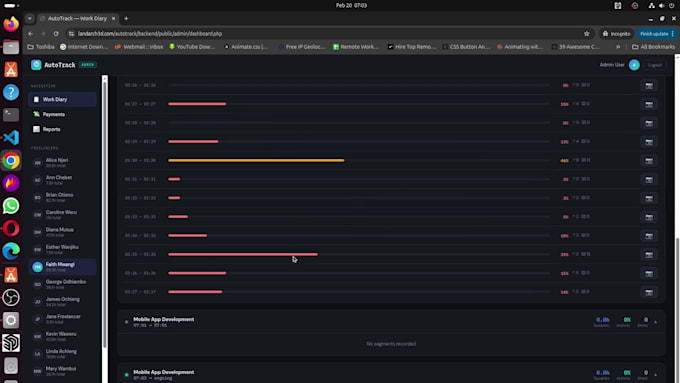Open camera icon for 00:31 segment
Screen dimensions: 680x383
pos(649,180)
